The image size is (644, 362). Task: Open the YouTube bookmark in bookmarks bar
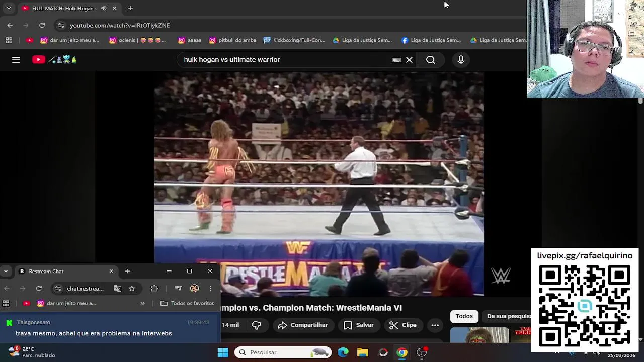29,40
